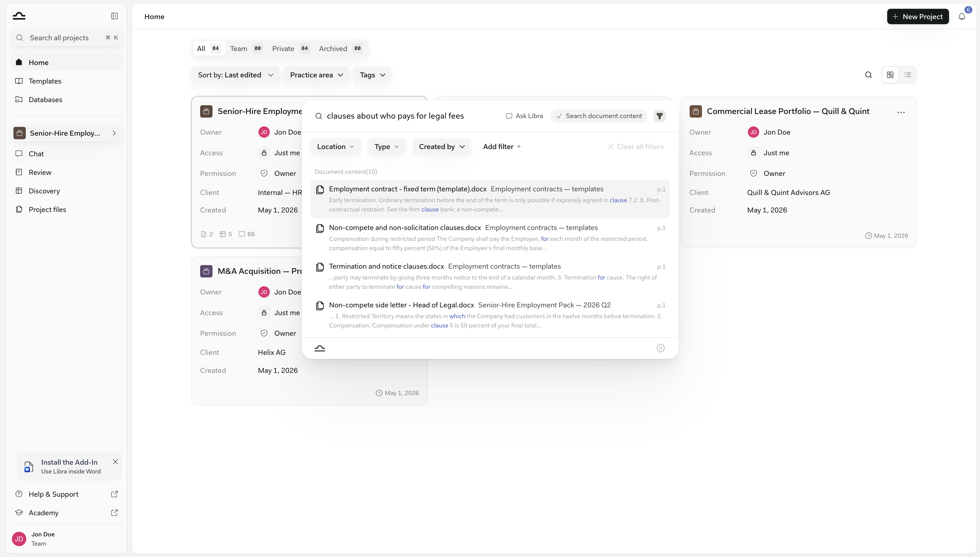Expand the Location filter dropdown
Image resolution: width=980 pixels, height=557 pixels.
coord(336,146)
